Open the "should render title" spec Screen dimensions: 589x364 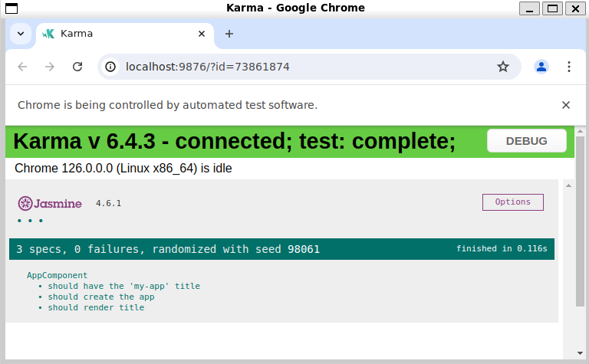(95, 307)
